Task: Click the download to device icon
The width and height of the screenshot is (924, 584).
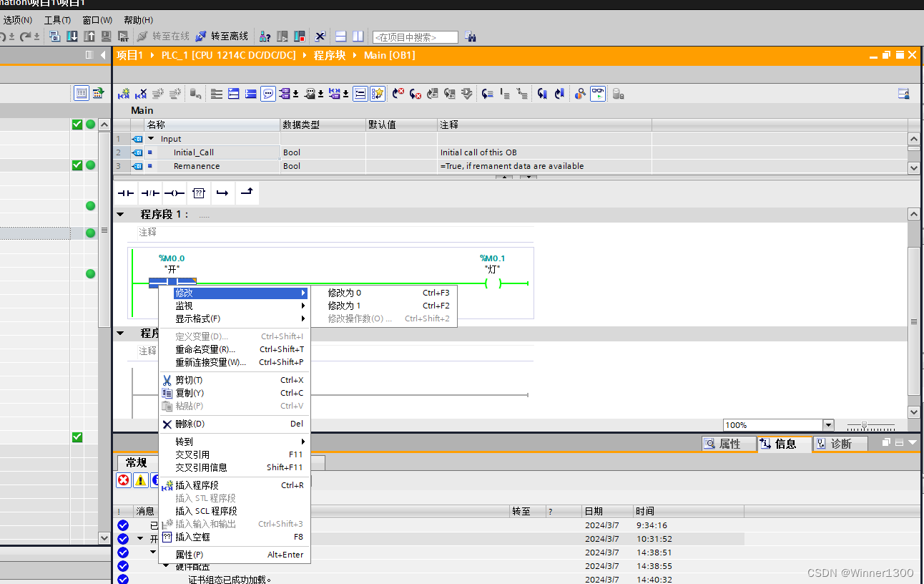Action: click(x=72, y=36)
